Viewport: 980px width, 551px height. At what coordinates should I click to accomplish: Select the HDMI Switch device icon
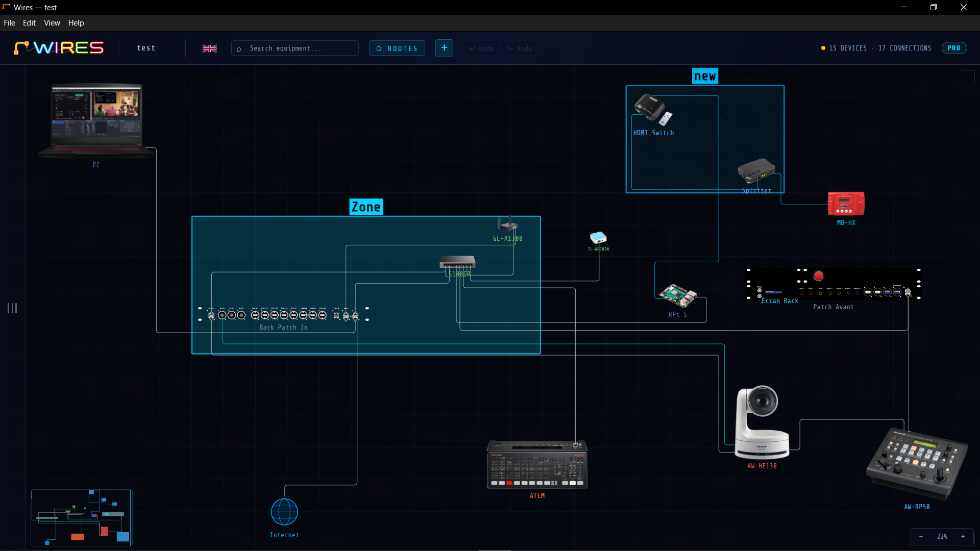click(653, 110)
